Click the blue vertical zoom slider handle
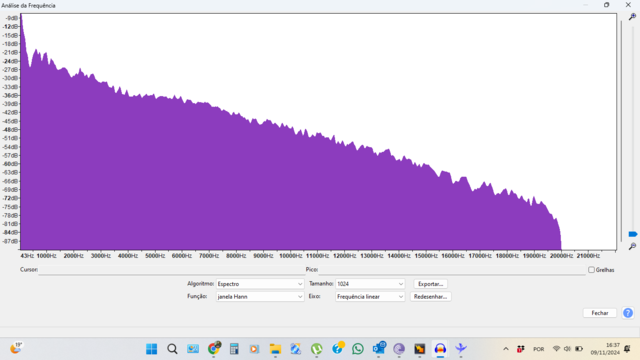The height and width of the screenshot is (360, 640). (633, 234)
